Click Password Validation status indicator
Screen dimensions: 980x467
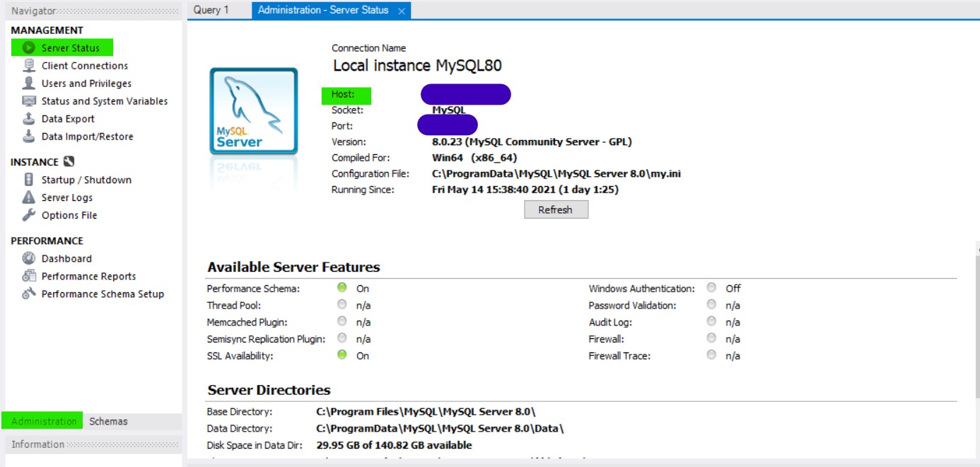coord(711,305)
